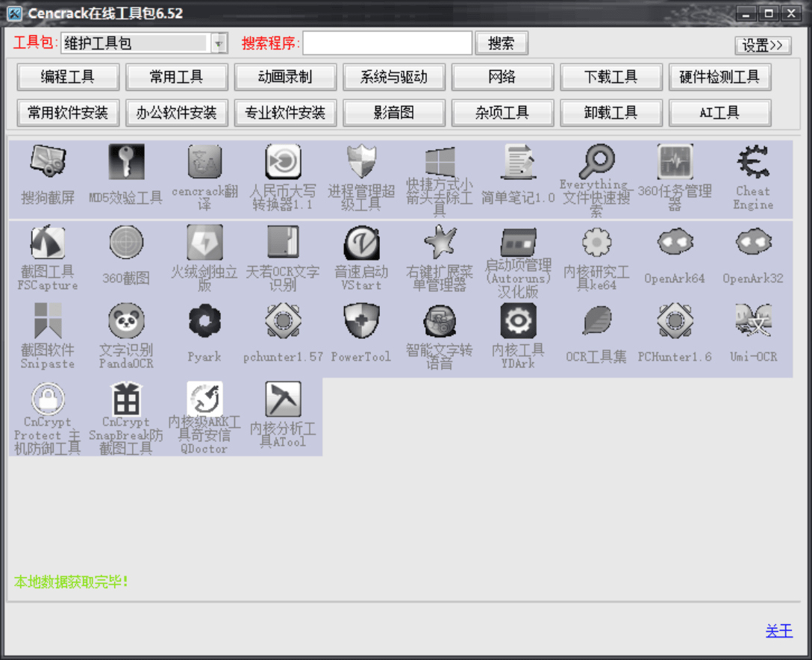Image resolution: width=812 pixels, height=660 pixels.
Task: Open the 关于 link
Action: pyautogui.click(x=778, y=631)
